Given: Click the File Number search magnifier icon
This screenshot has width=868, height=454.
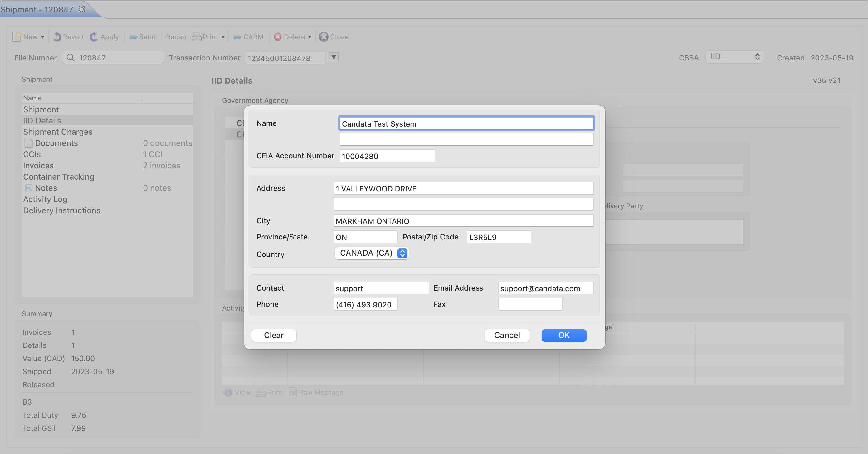Looking at the screenshot, I should 71,58.
